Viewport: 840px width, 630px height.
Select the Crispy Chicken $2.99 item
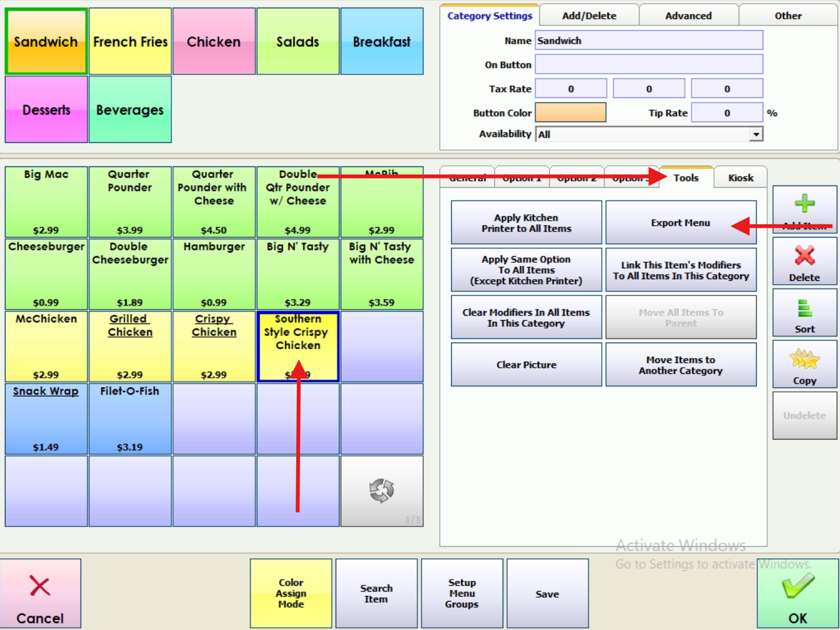coord(214,346)
